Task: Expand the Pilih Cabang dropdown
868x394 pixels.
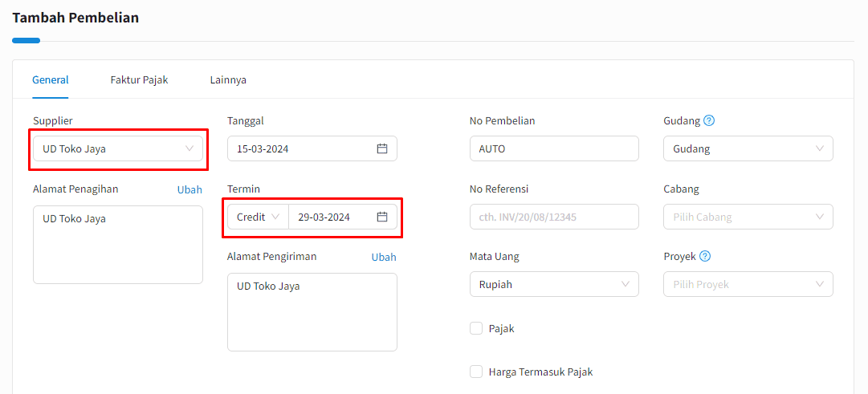Action: pos(748,217)
